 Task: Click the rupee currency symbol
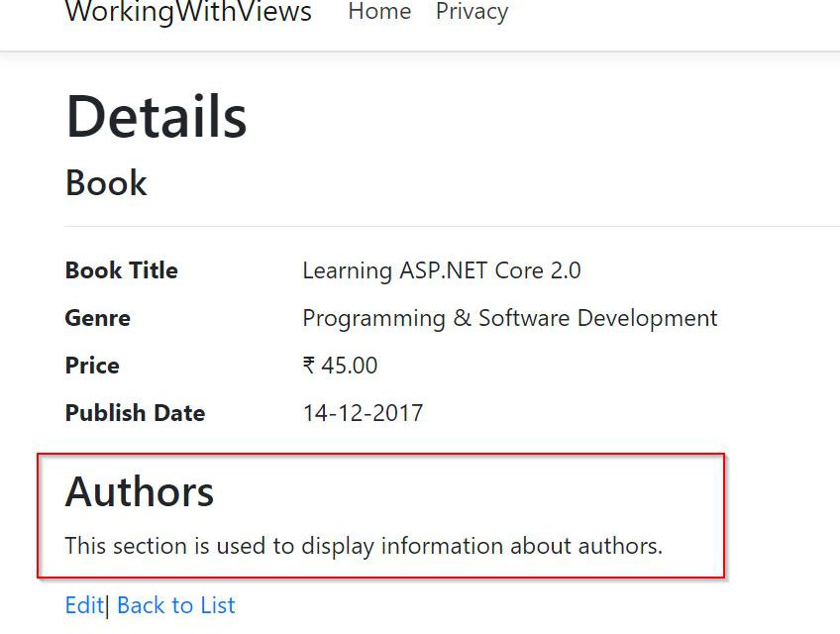(309, 366)
